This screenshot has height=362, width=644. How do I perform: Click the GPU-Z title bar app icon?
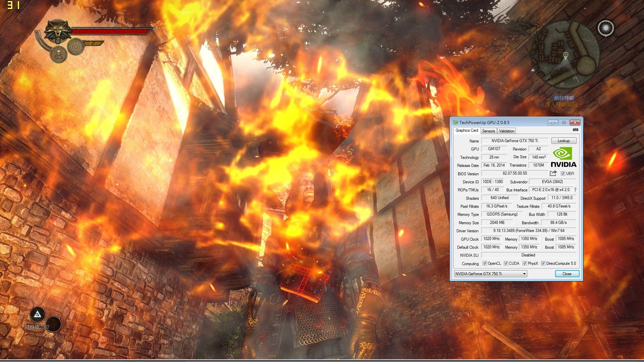[x=455, y=122]
